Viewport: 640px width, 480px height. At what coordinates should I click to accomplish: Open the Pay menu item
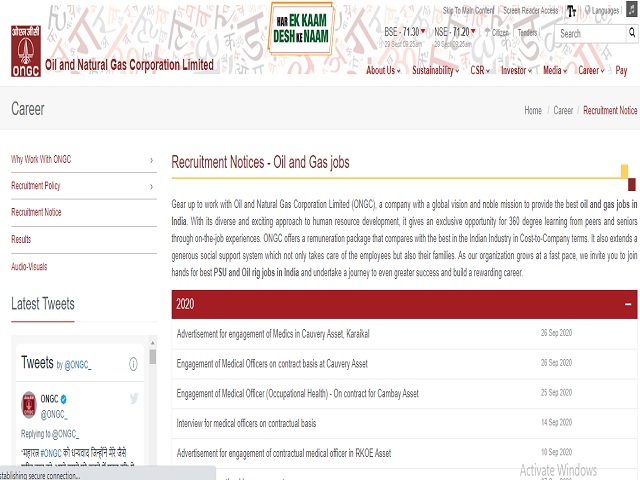[621, 70]
